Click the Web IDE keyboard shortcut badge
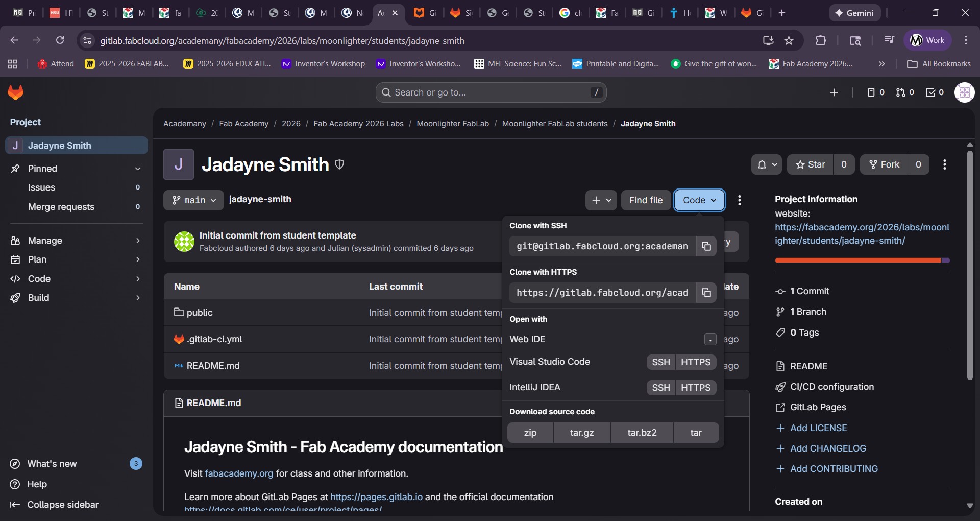Image resolution: width=980 pixels, height=521 pixels. coord(710,339)
